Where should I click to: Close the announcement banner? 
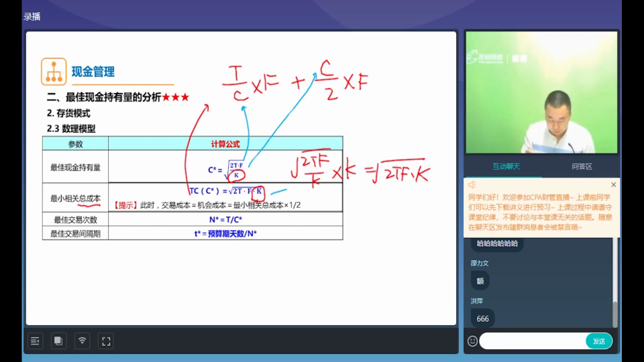tap(613, 185)
